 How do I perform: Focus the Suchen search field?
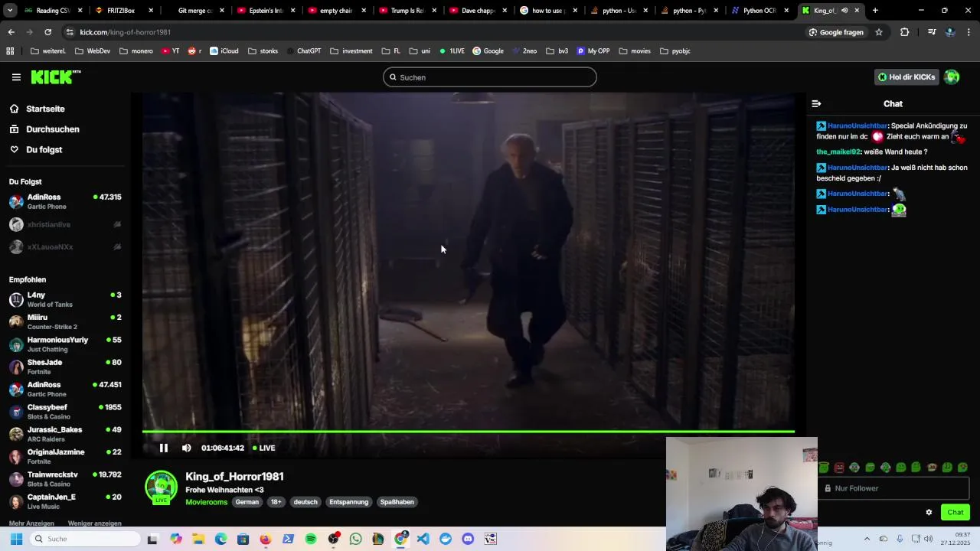[490, 77]
